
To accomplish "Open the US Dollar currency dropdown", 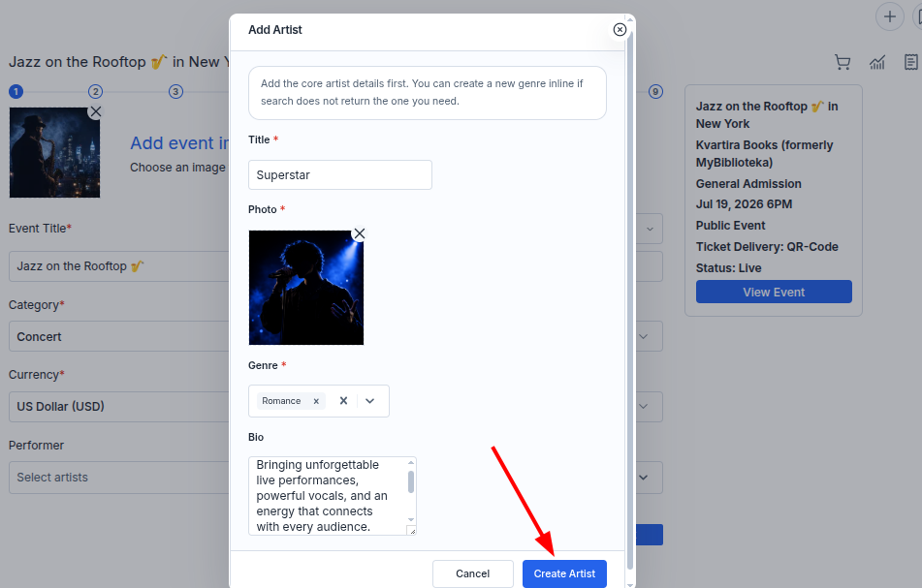I will (x=119, y=407).
